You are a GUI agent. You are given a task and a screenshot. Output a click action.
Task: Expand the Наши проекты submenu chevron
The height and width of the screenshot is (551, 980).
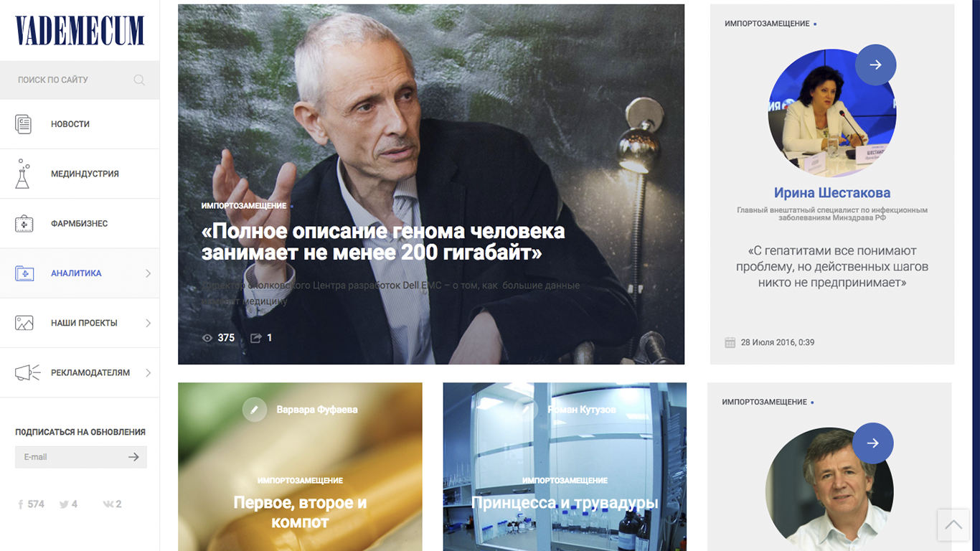tap(148, 323)
